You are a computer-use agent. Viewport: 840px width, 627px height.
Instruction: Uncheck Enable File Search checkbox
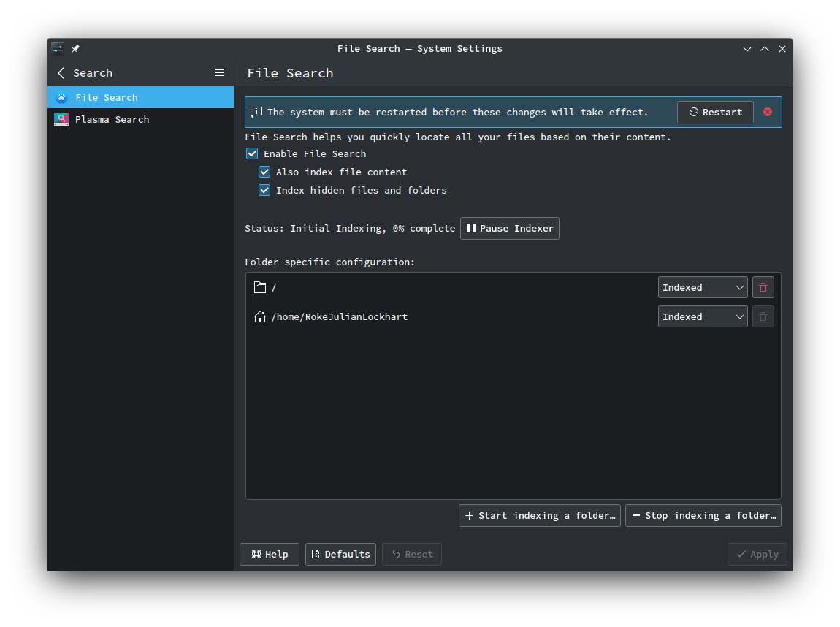tap(252, 153)
